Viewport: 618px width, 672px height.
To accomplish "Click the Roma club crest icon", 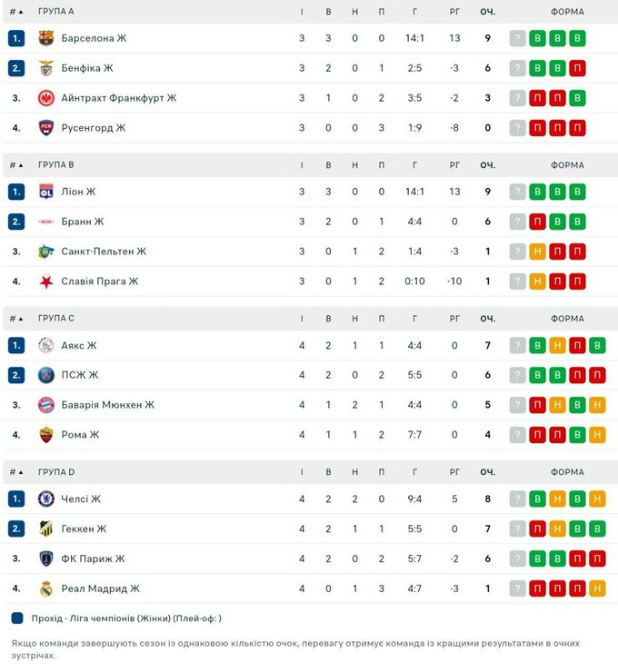I will (46, 435).
